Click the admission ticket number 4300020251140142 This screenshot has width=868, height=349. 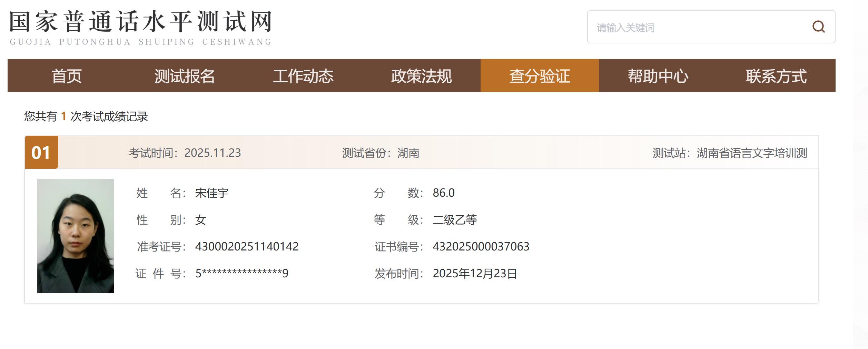pyautogui.click(x=247, y=247)
